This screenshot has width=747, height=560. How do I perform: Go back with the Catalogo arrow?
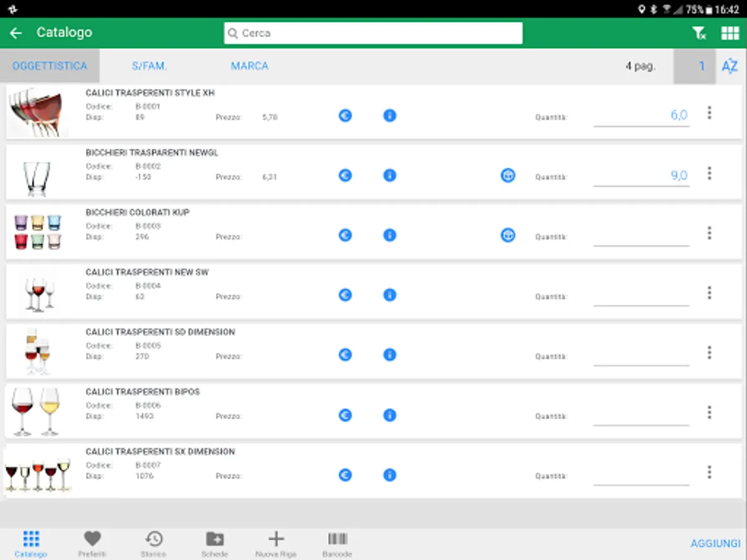click(16, 33)
